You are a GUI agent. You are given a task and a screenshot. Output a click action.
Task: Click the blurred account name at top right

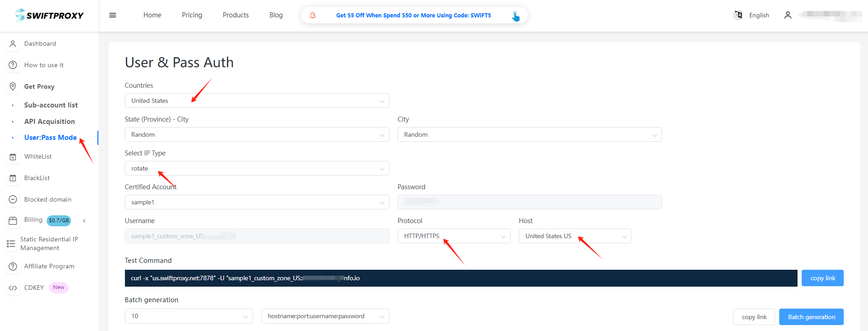click(830, 15)
